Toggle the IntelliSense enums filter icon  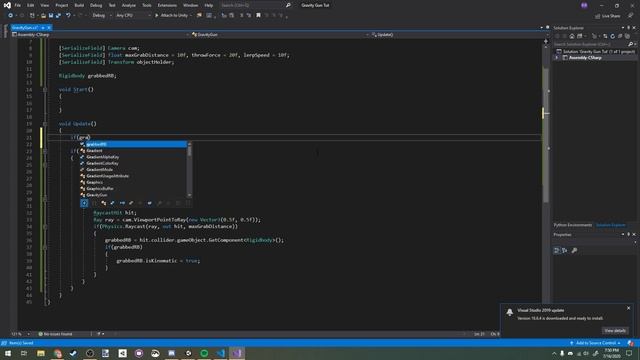click(131, 203)
